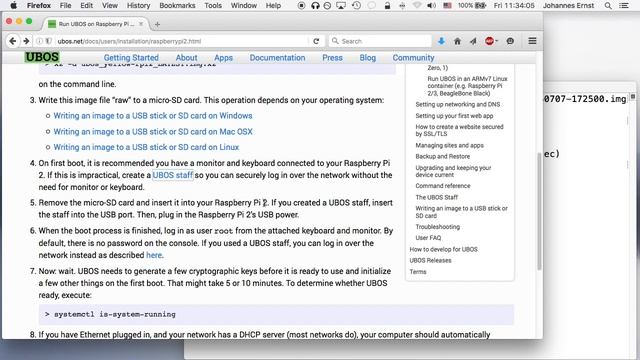Image resolution: width=640 pixels, height=360 pixels.
Task: Open sidebar Command reference link
Action: click(x=443, y=186)
